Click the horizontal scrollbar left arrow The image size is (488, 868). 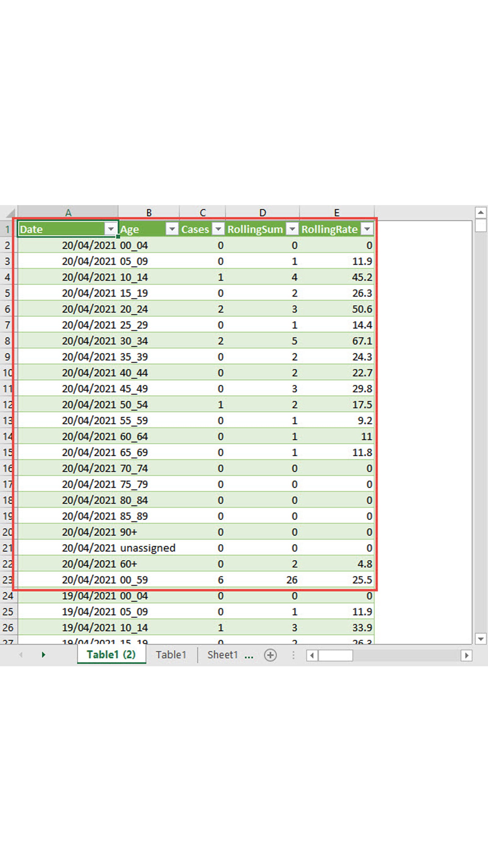tap(312, 655)
